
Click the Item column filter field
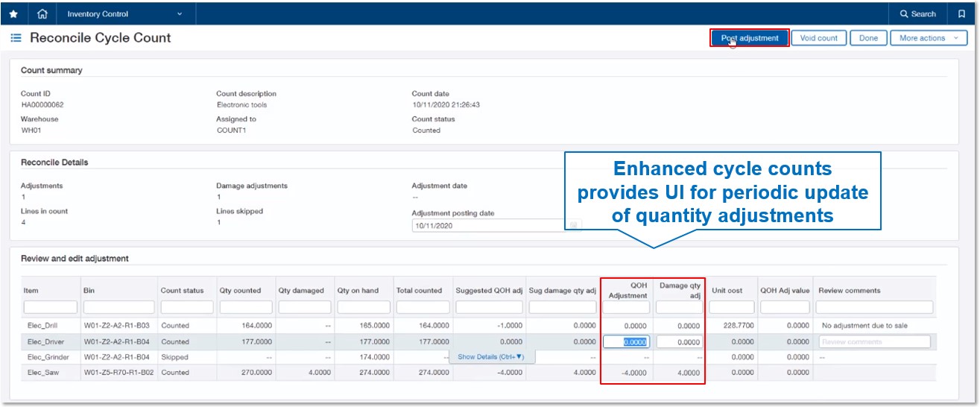coord(50,307)
